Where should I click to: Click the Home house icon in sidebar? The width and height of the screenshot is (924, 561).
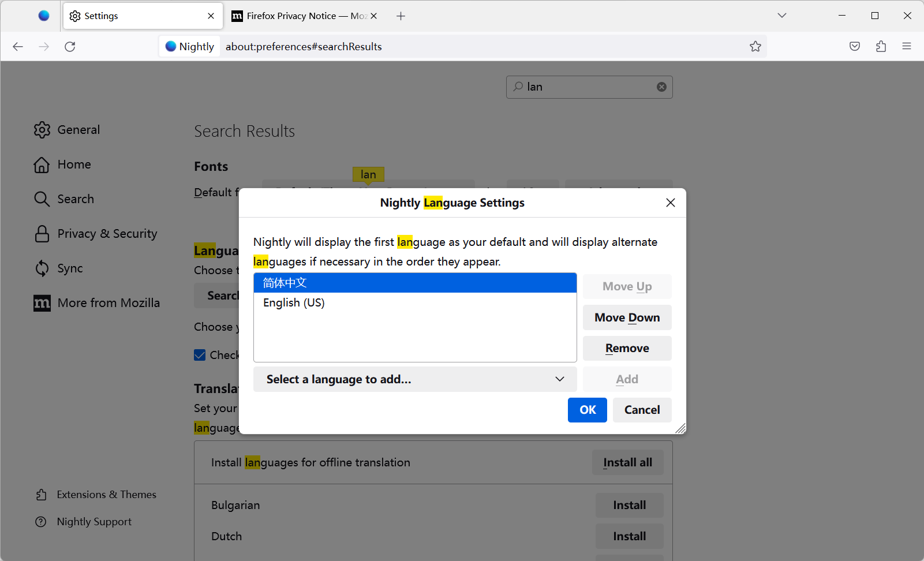(42, 164)
